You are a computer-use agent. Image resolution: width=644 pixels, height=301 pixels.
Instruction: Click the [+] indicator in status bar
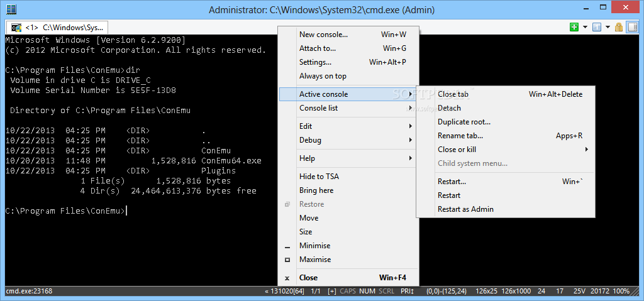click(x=332, y=291)
